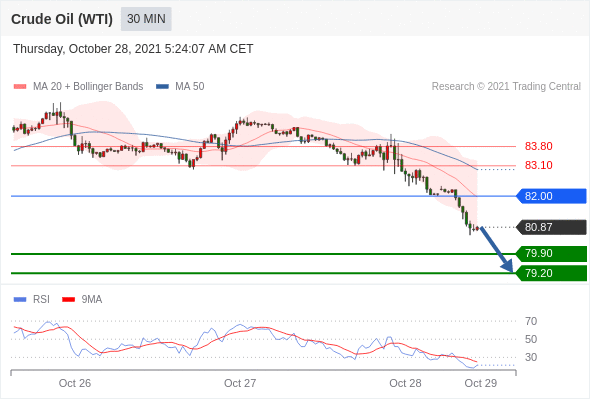The width and height of the screenshot is (590, 400).
Task: Click the blue 82.00 pivot price tag
Action: click(551, 196)
